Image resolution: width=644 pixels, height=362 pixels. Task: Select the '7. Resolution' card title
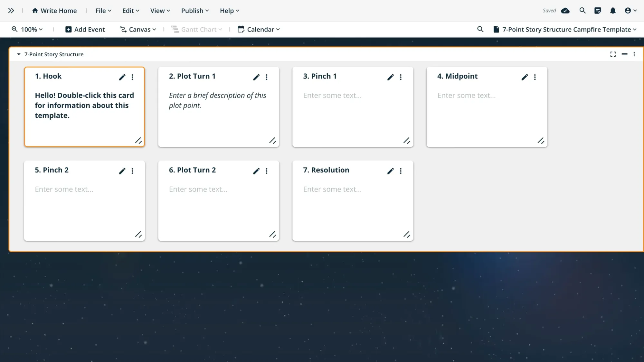click(326, 170)
